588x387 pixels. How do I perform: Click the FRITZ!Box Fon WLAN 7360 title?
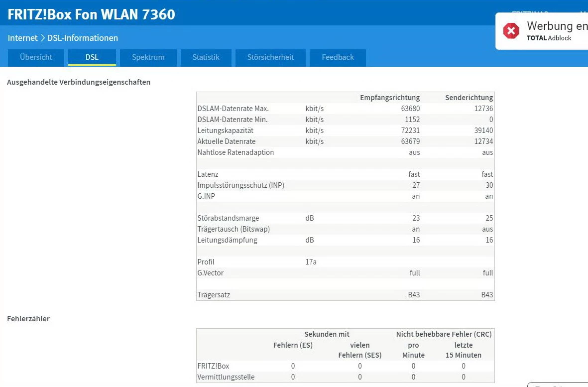(x=92, y=14)
